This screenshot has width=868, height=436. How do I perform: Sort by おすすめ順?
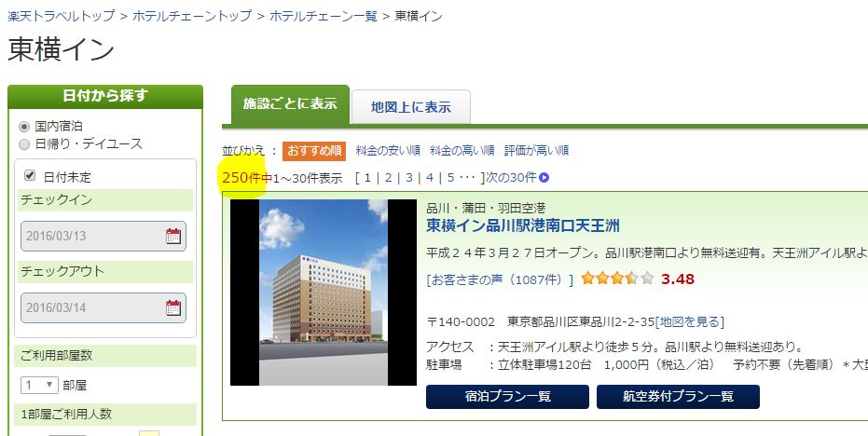coord(314,151)
